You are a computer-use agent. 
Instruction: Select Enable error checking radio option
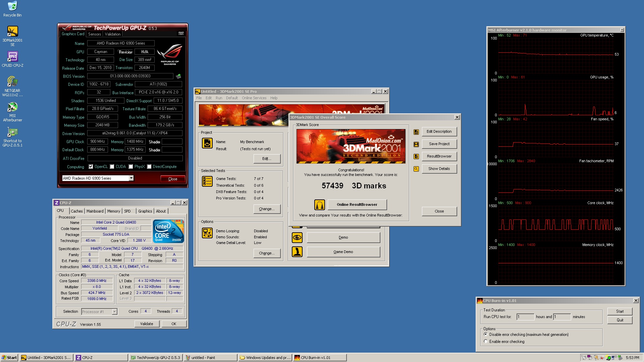[x=485, y=342]
